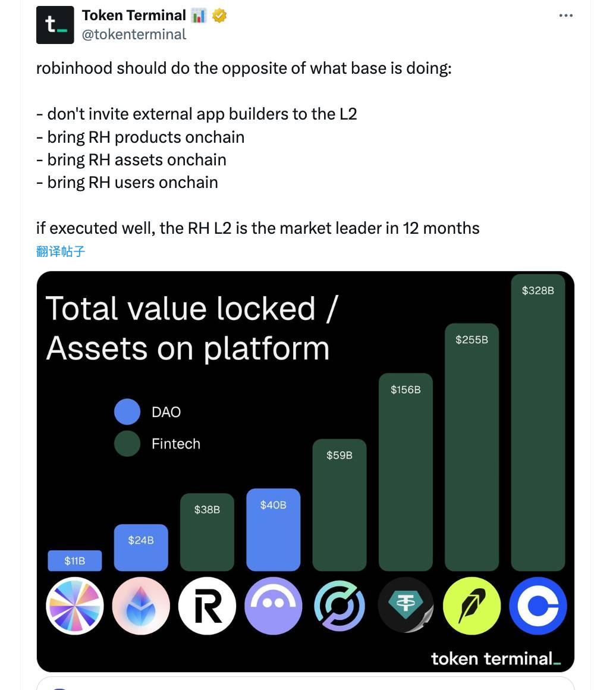Click the Tether logo below the $156B bar
The height and width of the screenshot is (690, 616).
(406, 606)
